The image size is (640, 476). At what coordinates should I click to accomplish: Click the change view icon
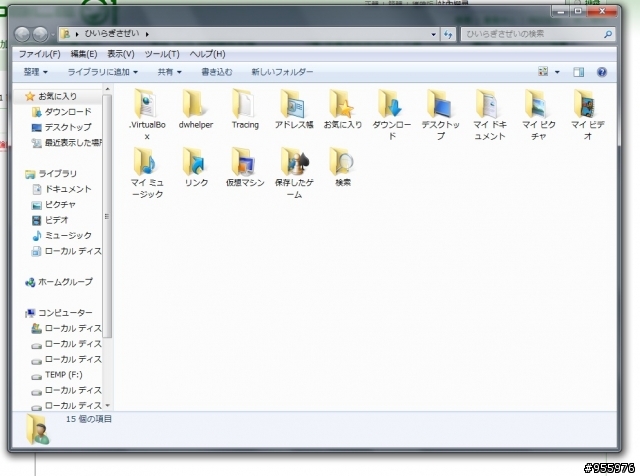[x=543, y=72]
